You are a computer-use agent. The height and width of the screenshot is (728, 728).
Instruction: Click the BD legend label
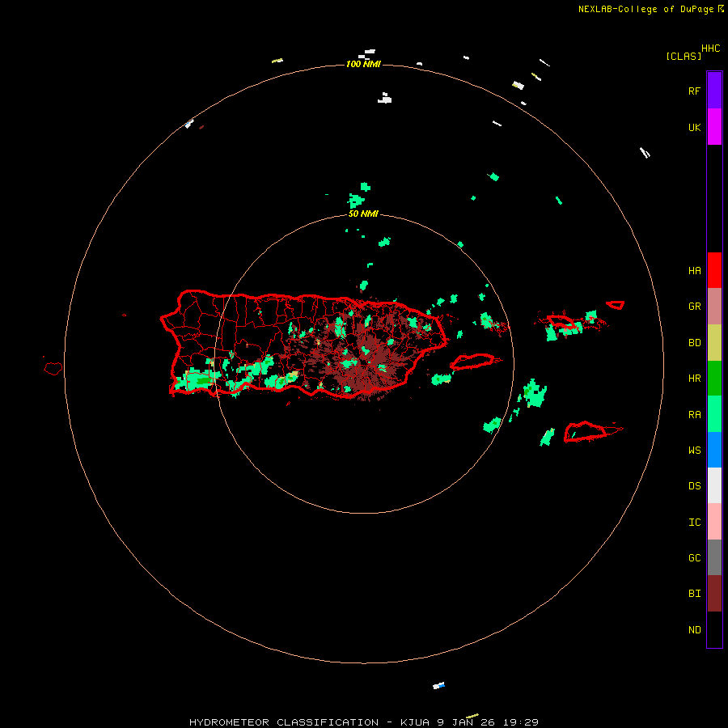click(x=694, y=342)
